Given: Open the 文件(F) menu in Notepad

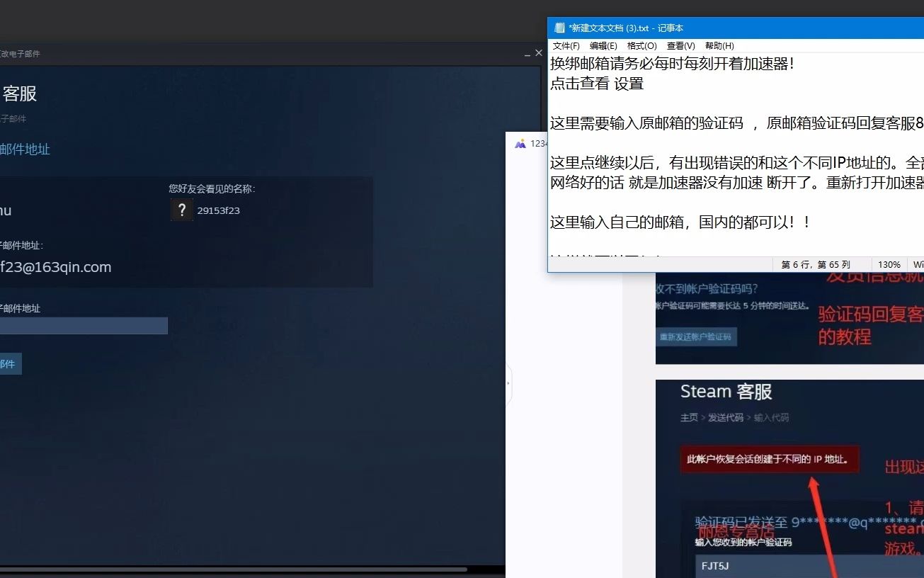Looking at the screenshot, I should pos(566,45).
